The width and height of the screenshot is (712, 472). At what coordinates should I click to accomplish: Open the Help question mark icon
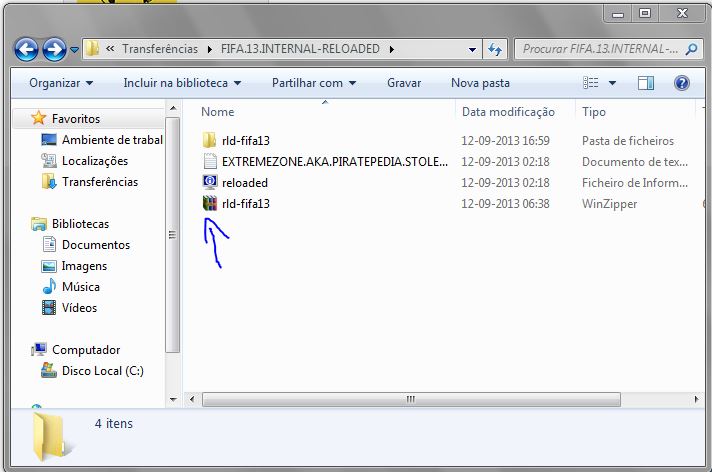pyautogui.click(x=681, y=83)
